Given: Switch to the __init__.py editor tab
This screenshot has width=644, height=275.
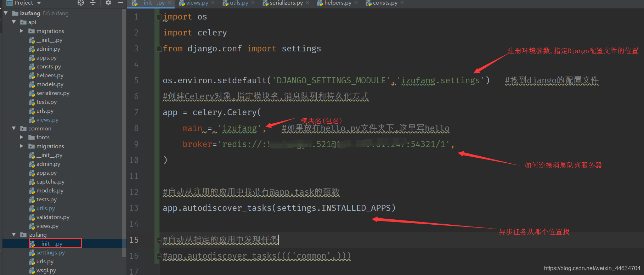Looking at the screenshot, I should tap(152, 3).
